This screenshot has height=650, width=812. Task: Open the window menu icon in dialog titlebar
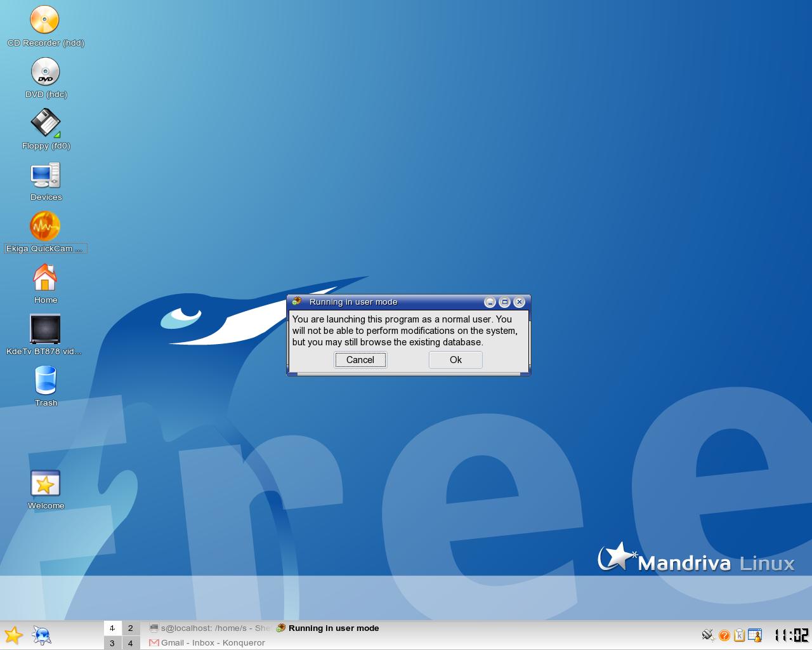pos(296,302)
